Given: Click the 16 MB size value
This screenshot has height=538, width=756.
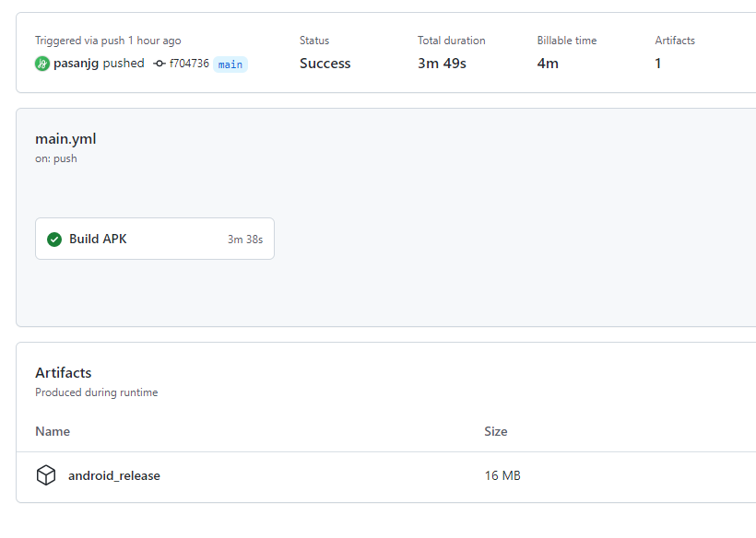Looking at the screenshot, I should [x=502, y=476].
